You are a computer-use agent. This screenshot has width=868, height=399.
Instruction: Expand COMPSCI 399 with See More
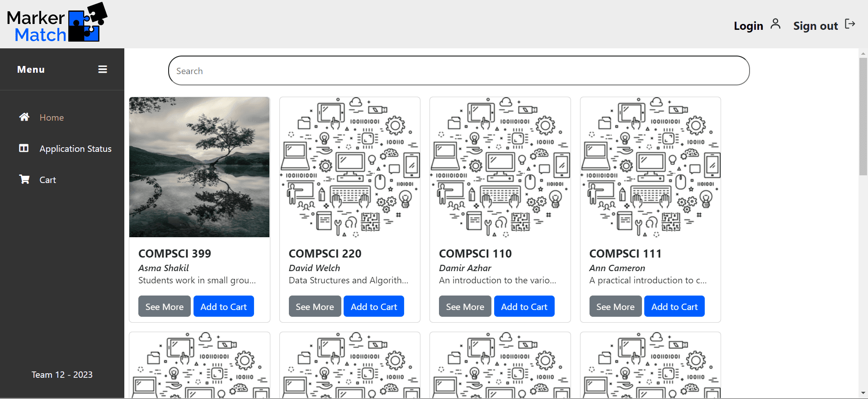pyautogui.click(x=164, y=307)
